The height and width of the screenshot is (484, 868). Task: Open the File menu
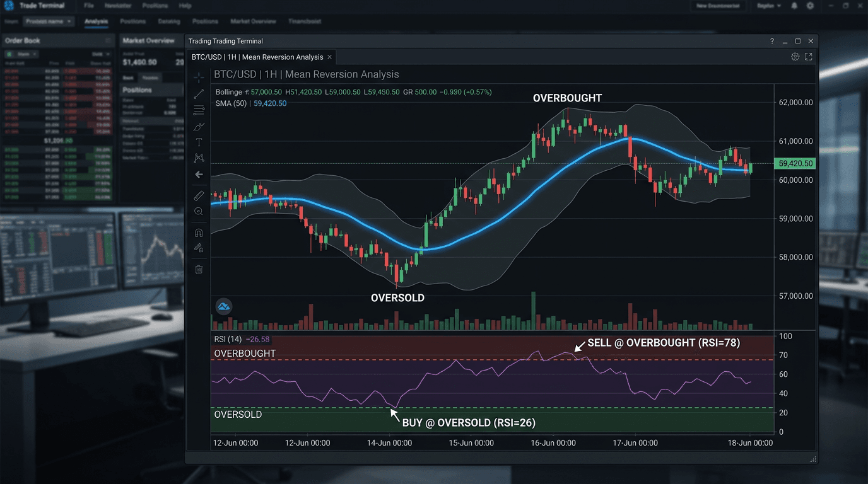point(88,6)
